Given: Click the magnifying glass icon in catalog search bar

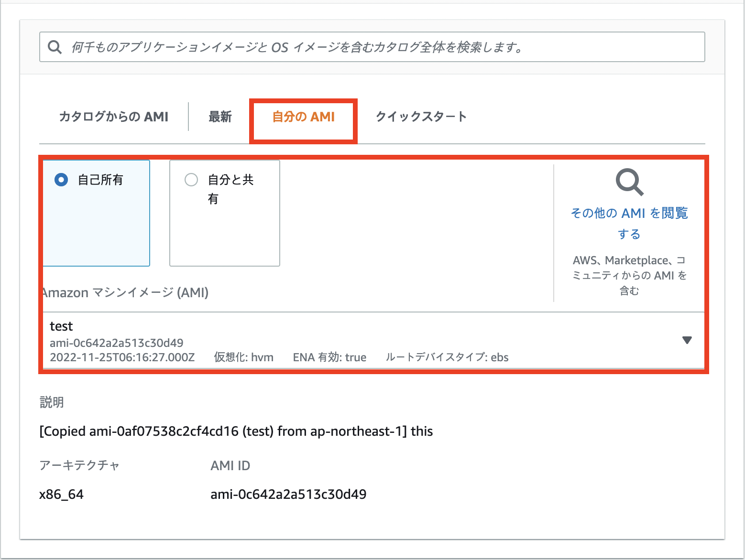Looking at the screenshot, I should pyautogui.click(x=55, y=46).
